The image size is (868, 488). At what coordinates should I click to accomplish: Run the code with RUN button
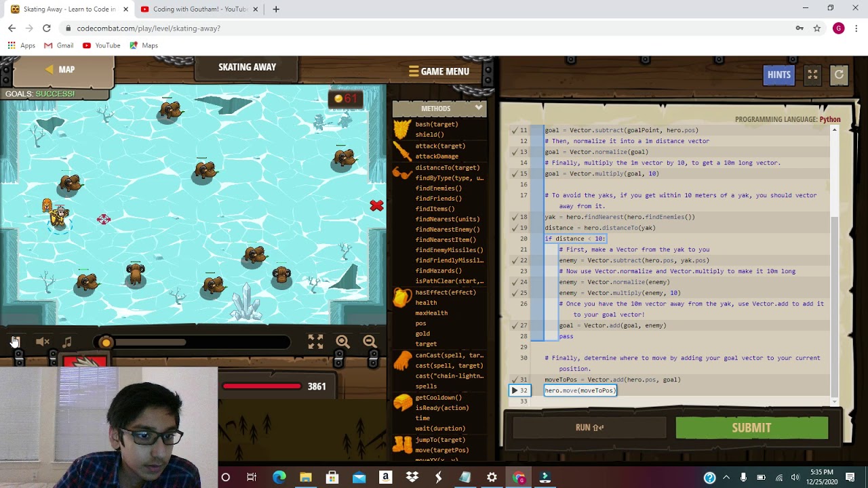coord(589,428)
